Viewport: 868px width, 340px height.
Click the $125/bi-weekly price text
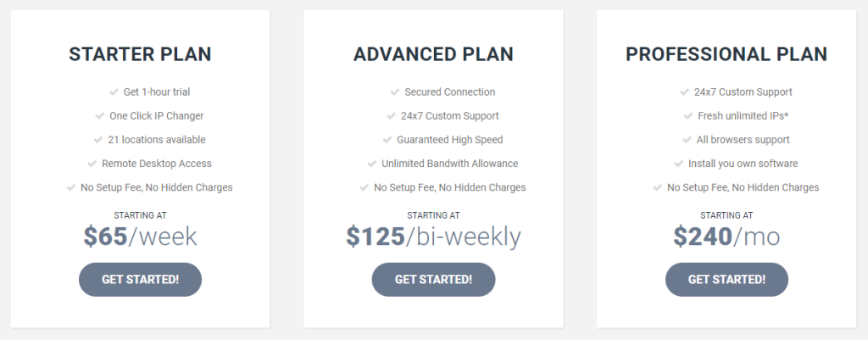pyautogui.click(x=433, y=237)
